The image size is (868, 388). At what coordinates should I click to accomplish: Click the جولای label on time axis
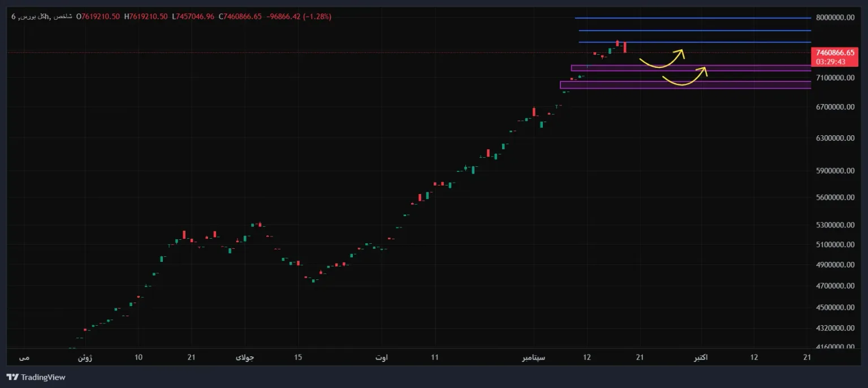(245, 358)
